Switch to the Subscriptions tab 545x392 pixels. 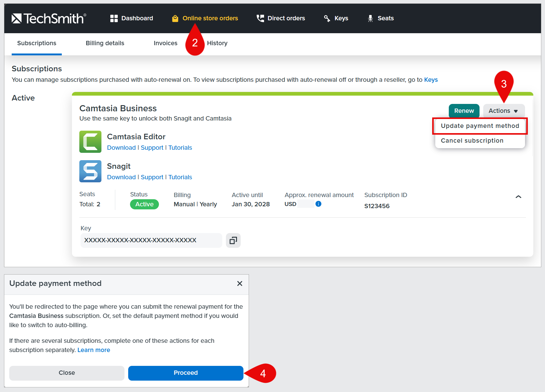click(37, 43)
